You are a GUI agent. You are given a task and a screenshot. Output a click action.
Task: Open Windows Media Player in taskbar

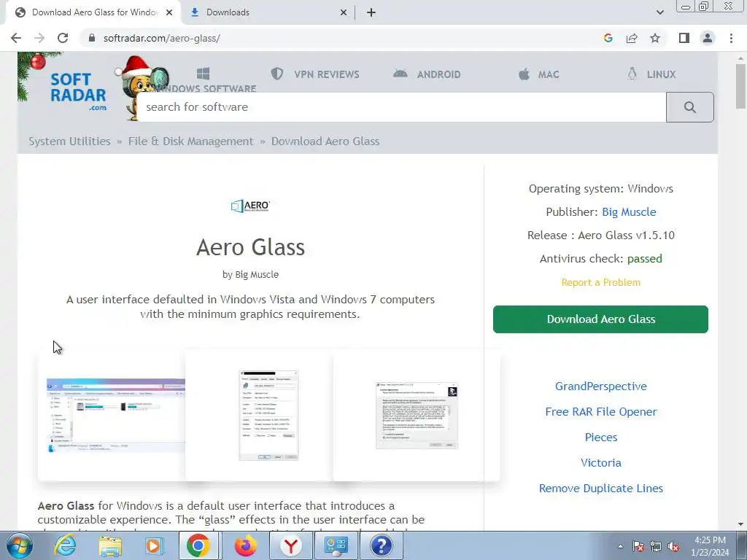(154, 545)
